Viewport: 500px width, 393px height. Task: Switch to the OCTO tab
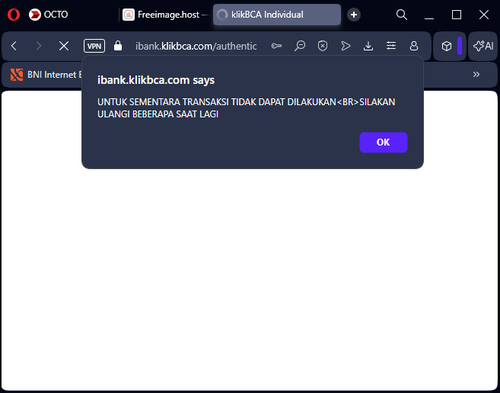48,15
